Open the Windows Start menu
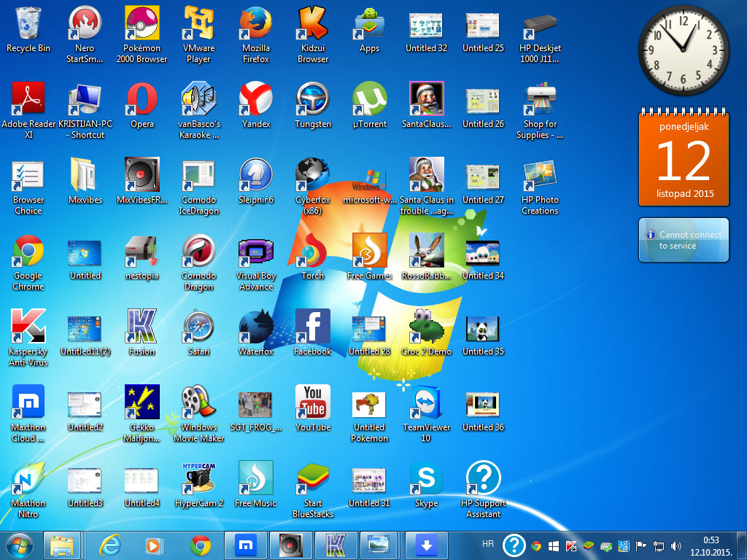Screen dimensions: 747x560 19,545
